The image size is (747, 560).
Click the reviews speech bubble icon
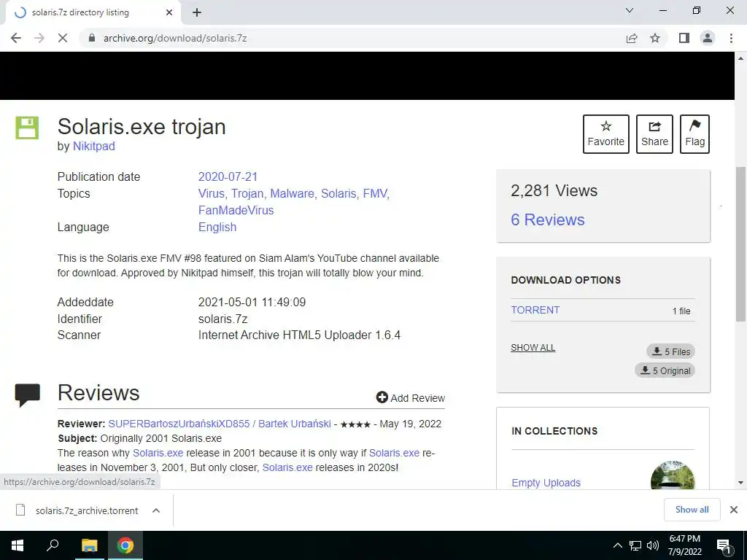tap(27, 394)
